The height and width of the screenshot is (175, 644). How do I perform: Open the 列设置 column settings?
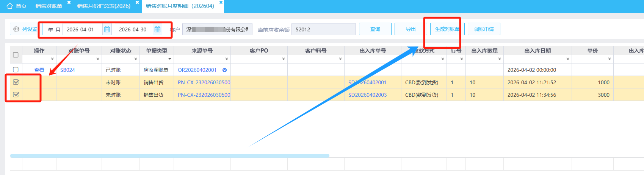25,29
